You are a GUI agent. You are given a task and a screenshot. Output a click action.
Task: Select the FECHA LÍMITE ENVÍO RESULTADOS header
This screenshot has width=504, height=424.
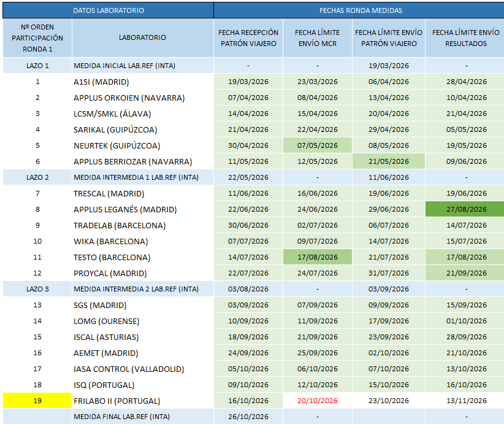tap(466, 38)
